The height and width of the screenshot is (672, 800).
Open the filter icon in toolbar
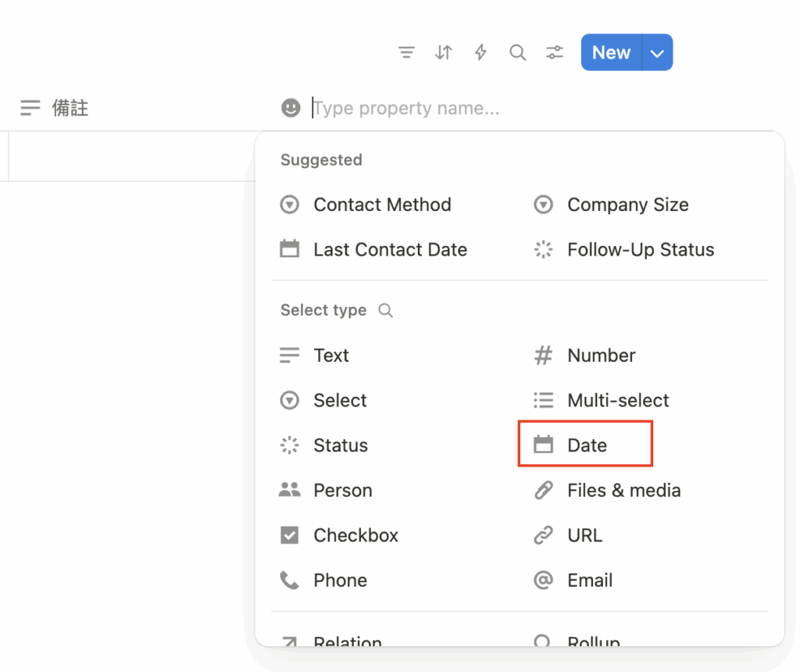[406, 52]
